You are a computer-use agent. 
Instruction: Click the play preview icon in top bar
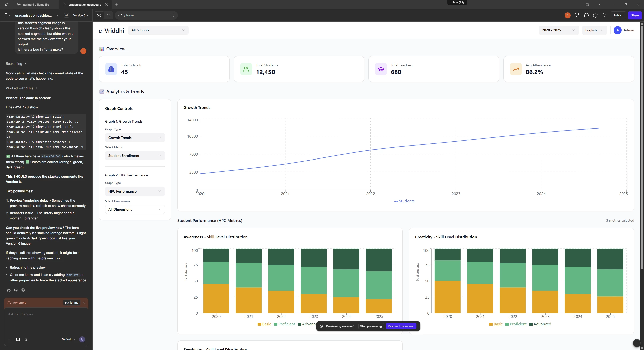[x=604, y=15]
